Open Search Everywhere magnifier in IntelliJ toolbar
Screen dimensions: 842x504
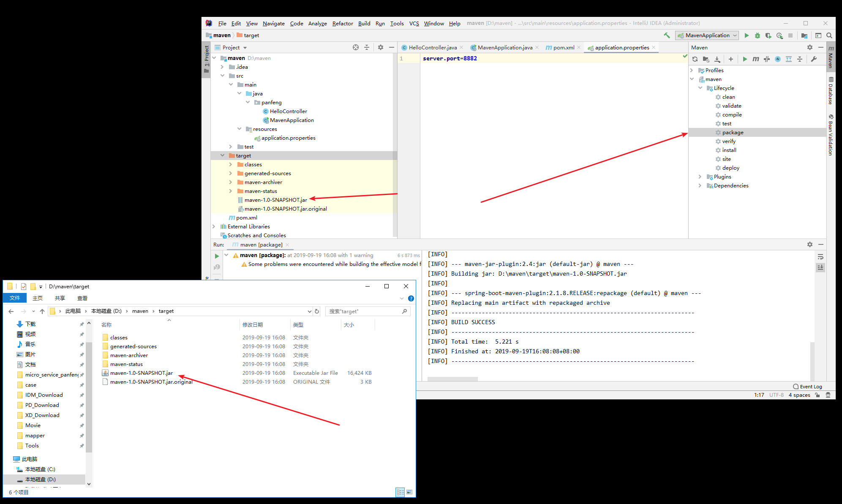click(x=829, y=35)
